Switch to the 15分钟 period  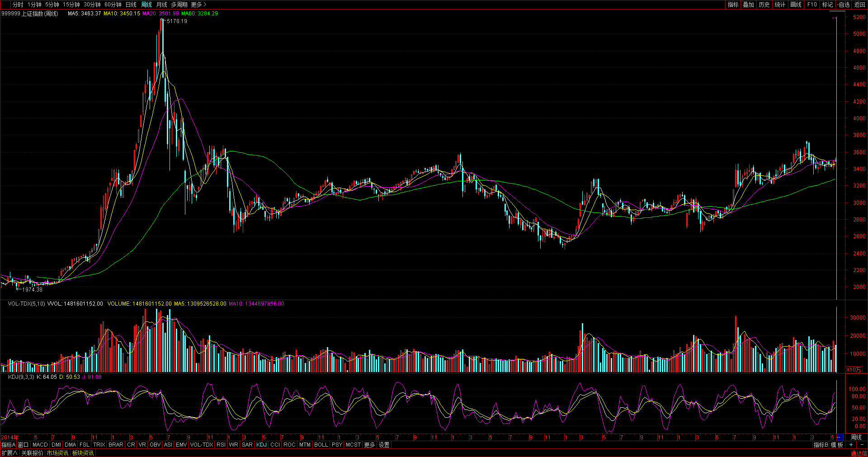click(x=71, y=5)
